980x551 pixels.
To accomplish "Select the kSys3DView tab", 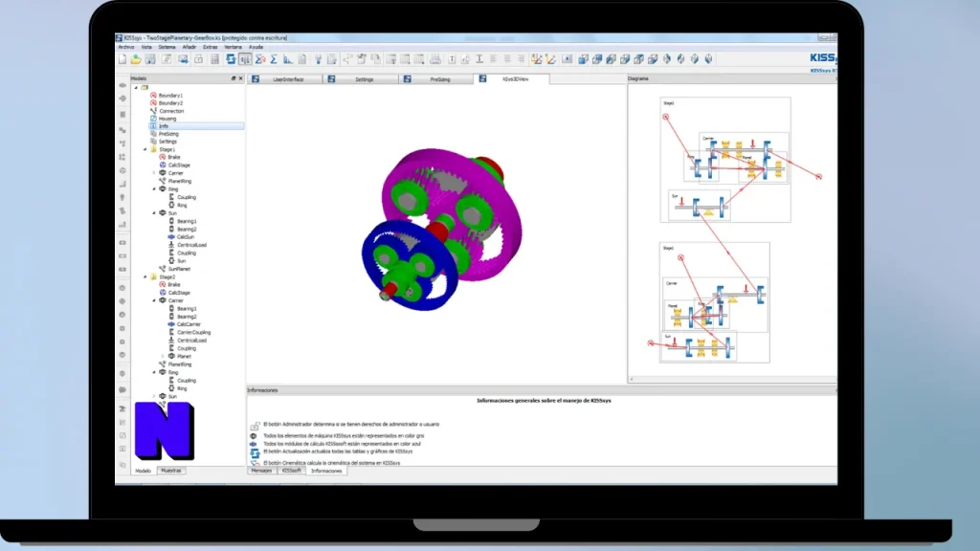I will click(x=513, y=79).
